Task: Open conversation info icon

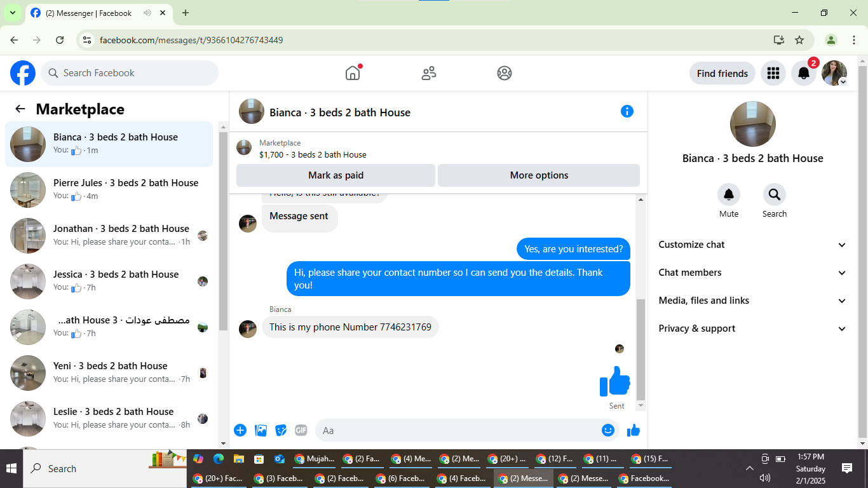Action: click(627, 111)
